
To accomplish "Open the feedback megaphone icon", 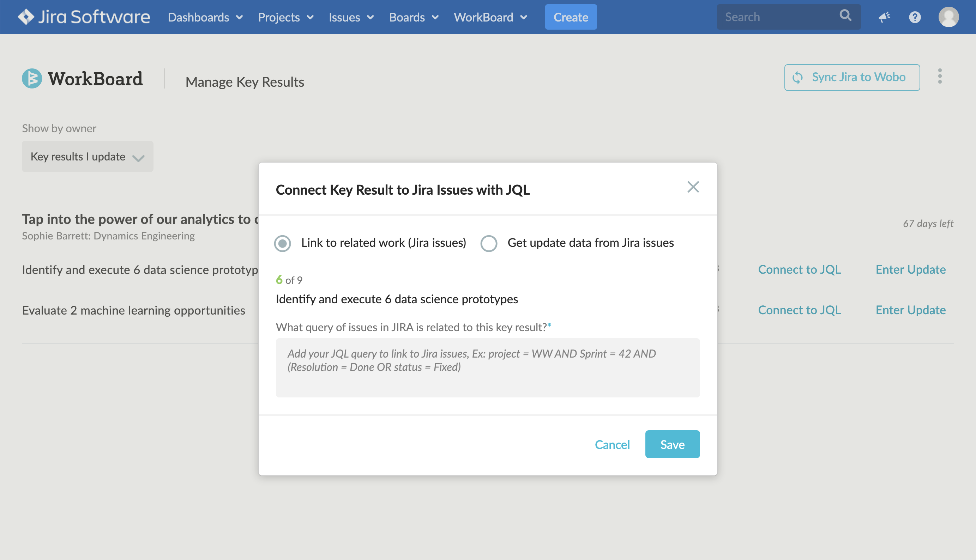I will tap(884, 17).
